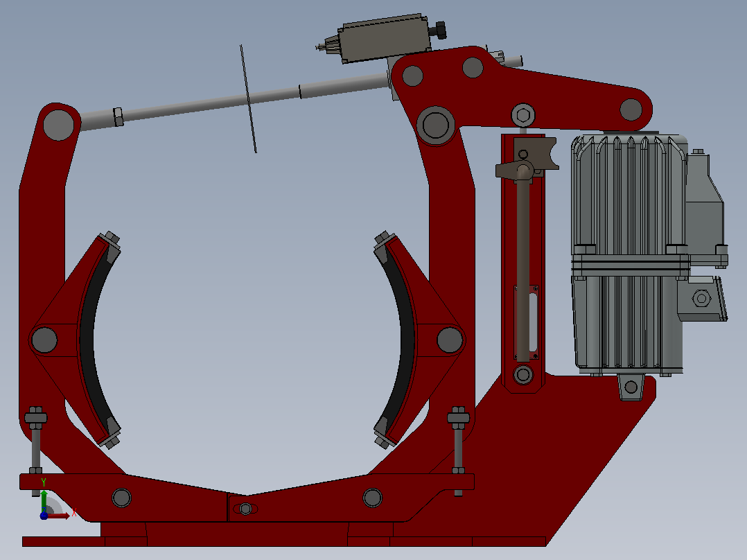747x560 pixels.
Task: Click the pin hole at lever's far right end
Action: click(631, 110)
